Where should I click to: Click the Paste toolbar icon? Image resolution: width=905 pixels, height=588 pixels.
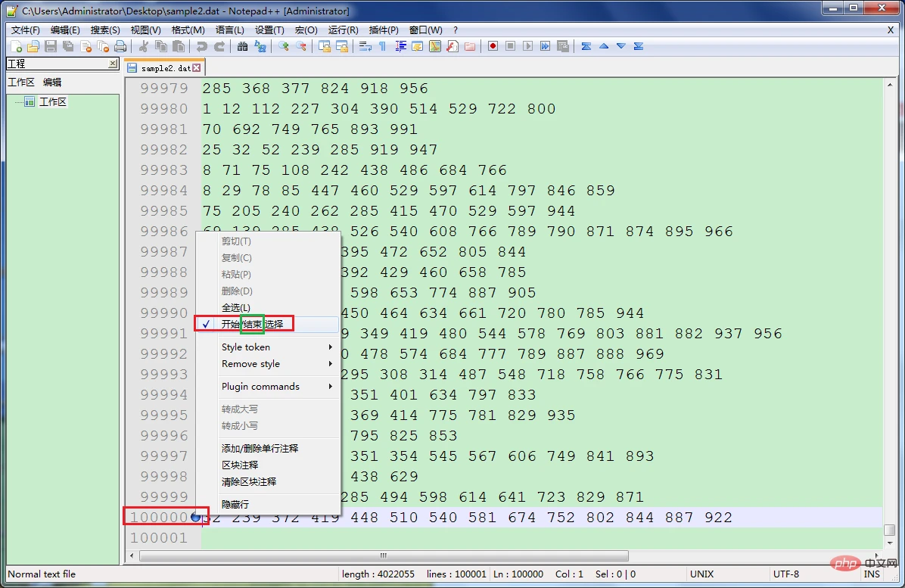click(x=179, y=46)
